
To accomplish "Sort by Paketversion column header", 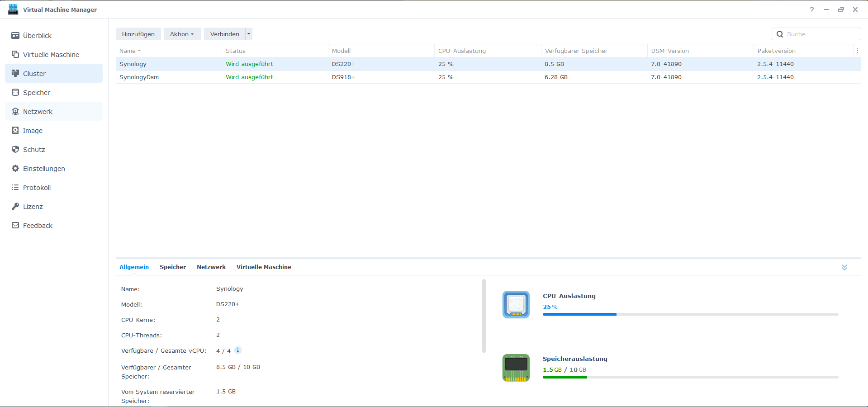I will [x=803, y=51].
